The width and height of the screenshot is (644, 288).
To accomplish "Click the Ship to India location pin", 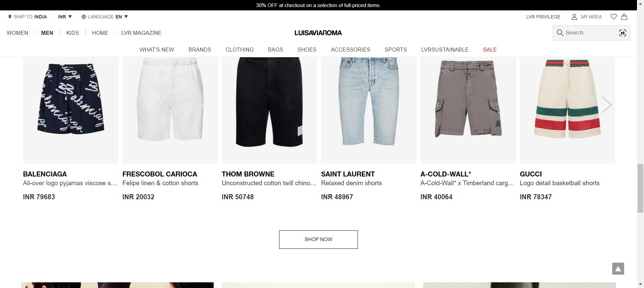I will (10, 17).
